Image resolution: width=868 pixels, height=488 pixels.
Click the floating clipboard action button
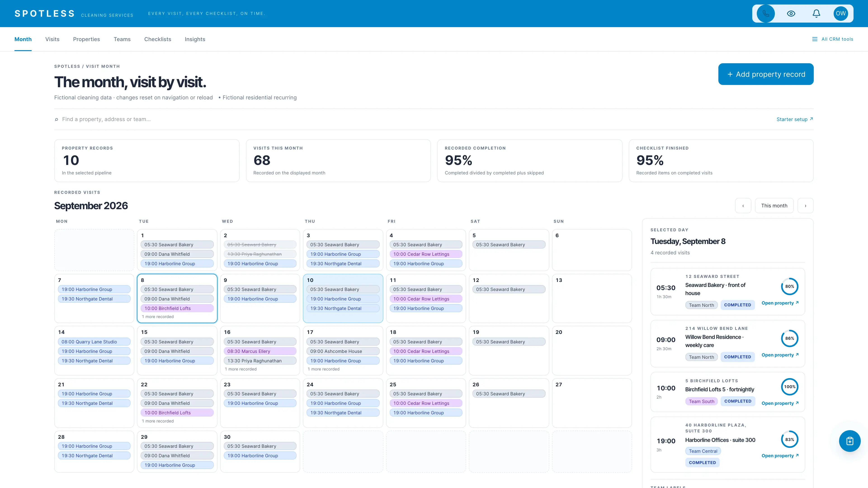(849, 441)
